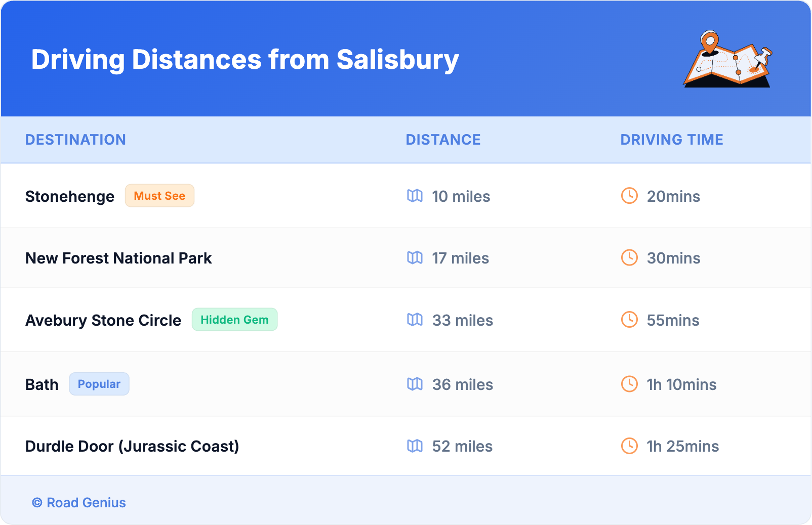Viewport: 812px width, 525px height.
Task: Select the New Forest National Park destination
Action: point(118,258)
